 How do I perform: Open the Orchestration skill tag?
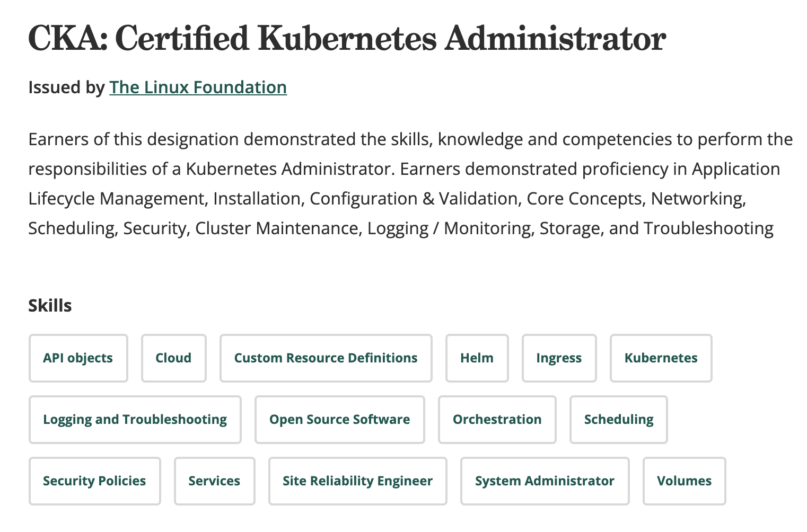497,420
